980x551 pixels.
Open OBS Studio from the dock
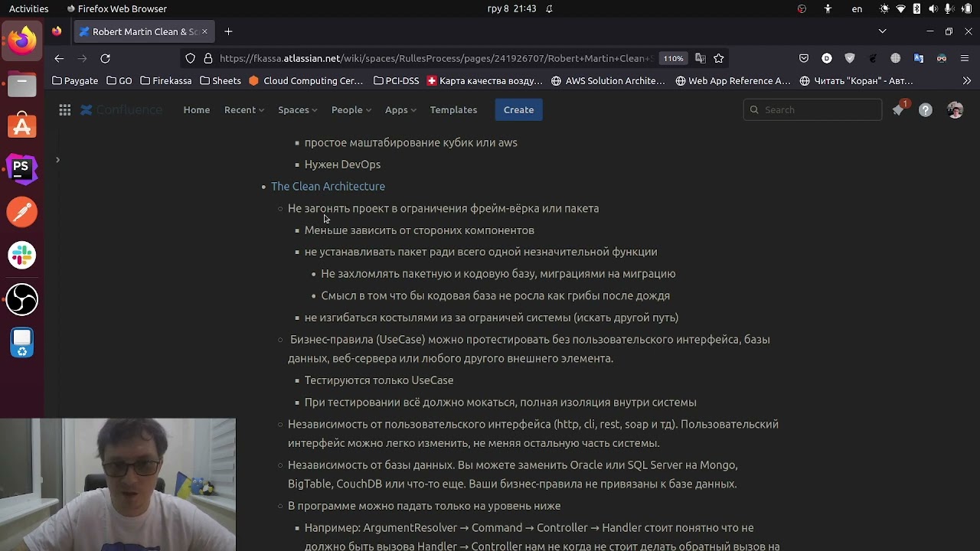point(22,299)
